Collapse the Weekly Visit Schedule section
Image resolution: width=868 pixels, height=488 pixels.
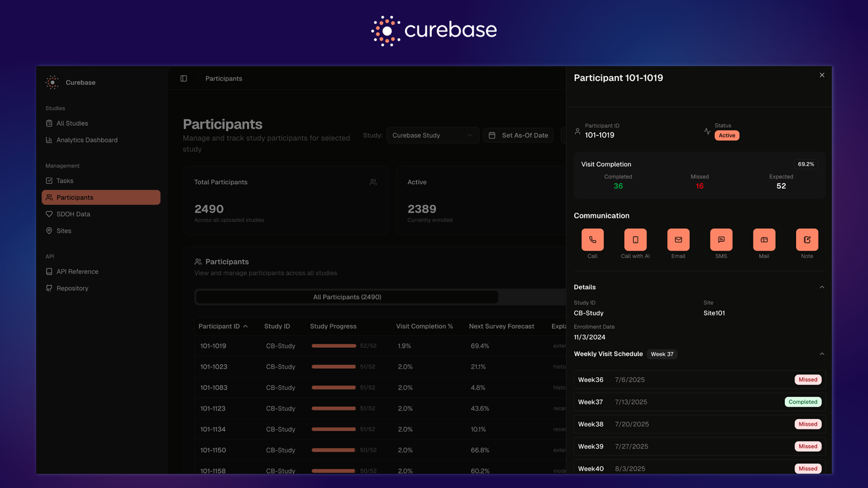(x=822, y=354)
